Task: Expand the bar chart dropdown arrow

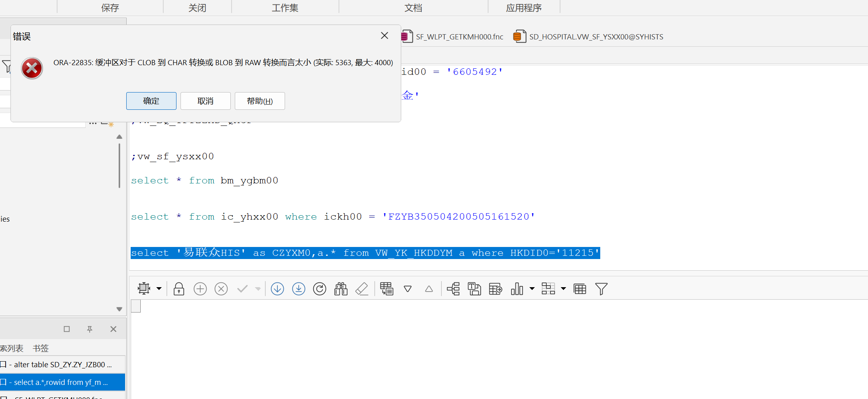Action: pos(532,289)
